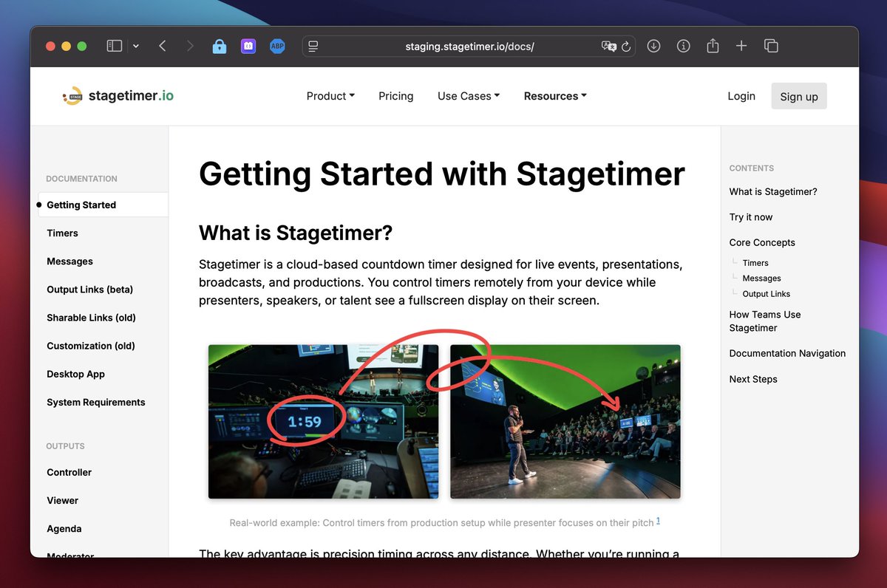This screenshot has height=588, width=887.
Task: Jump to Output Links subsection in Contents
Action: (x=766, y=294)
